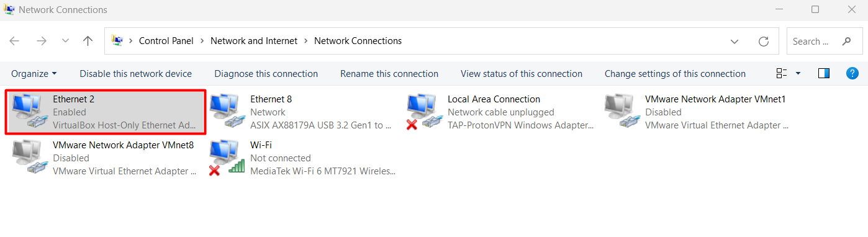The height and width of the screenshot is (237, 868).
Task: Select the Wi-Fi connection icon
Action: (226, 158)
